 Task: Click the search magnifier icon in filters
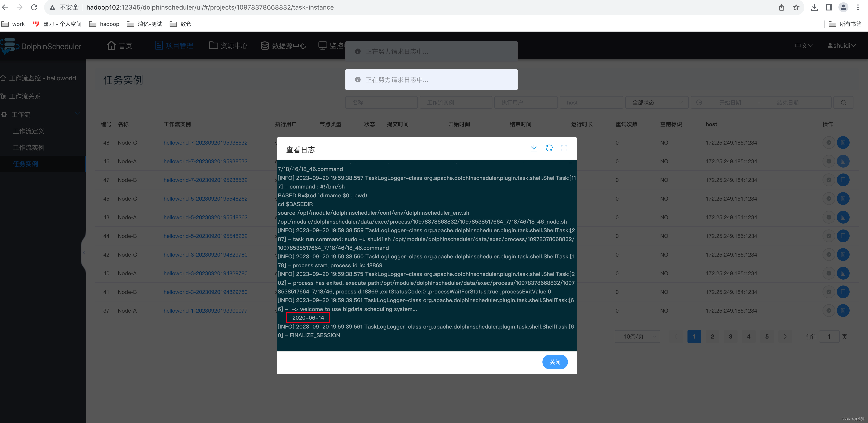click(843, 102)
